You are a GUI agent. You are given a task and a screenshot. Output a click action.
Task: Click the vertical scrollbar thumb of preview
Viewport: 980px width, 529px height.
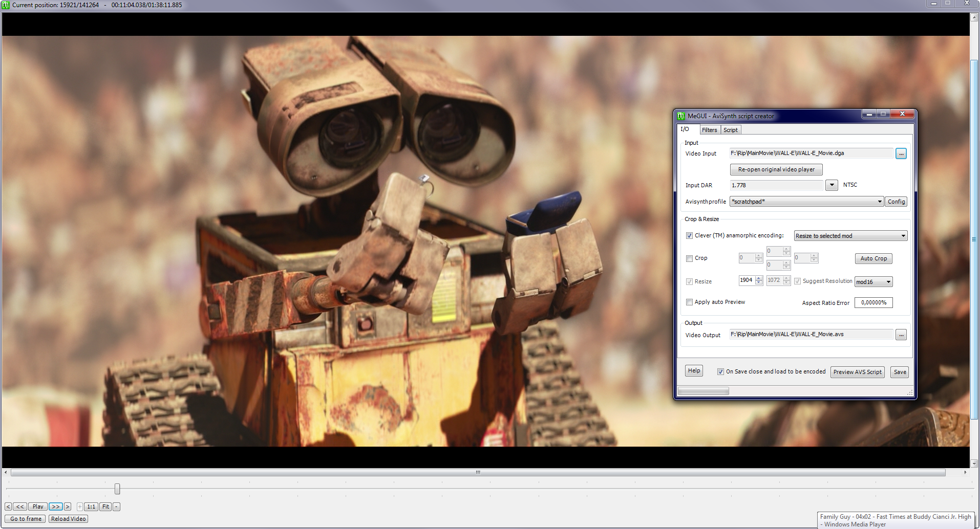(974, 239)
